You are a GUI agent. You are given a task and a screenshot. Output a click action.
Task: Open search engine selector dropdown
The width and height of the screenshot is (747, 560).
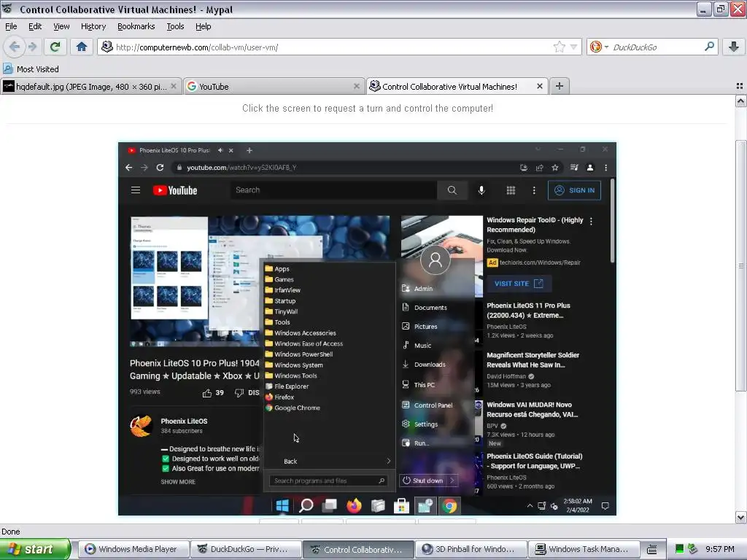pos(598,47)
